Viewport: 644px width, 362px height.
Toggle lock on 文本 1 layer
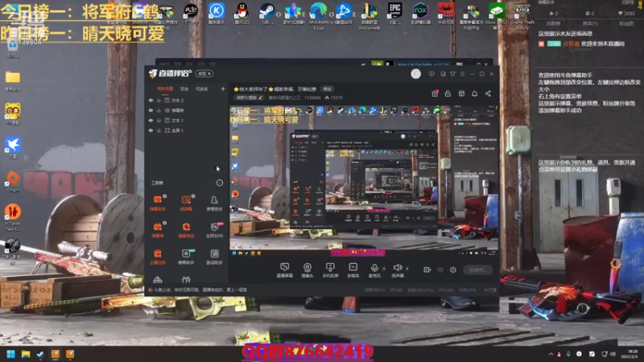click(x=159, y=120)
